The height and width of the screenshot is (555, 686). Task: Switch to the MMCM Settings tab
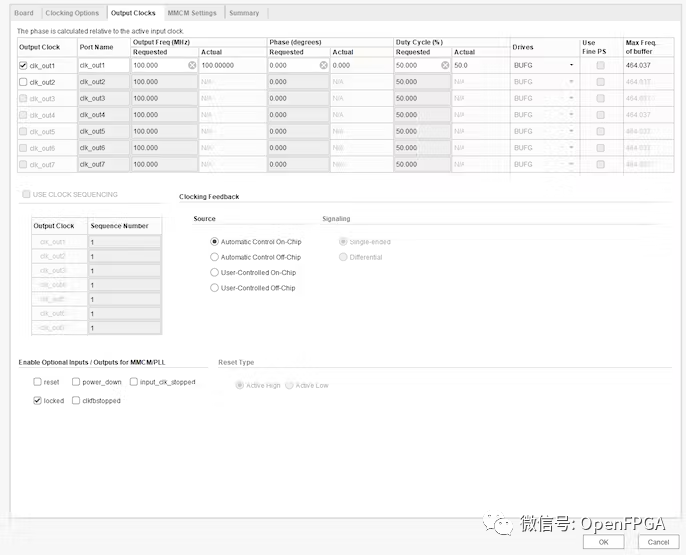[191, 13]
